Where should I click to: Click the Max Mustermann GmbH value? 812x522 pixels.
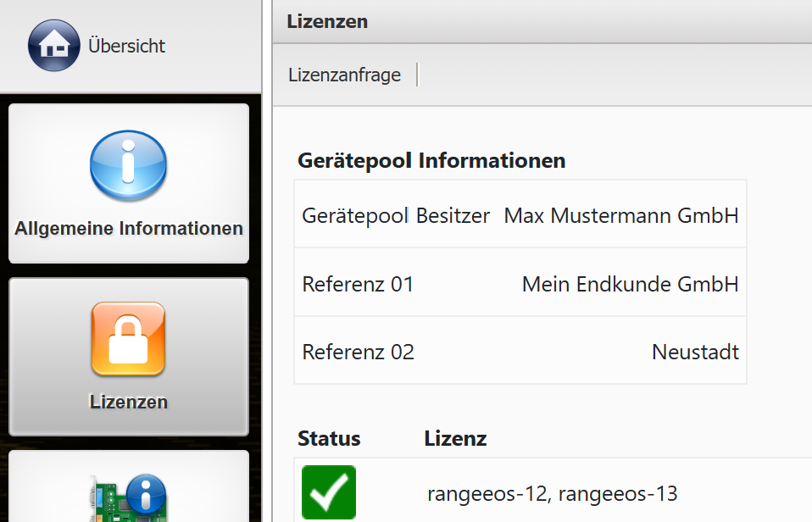pos(620,215)
